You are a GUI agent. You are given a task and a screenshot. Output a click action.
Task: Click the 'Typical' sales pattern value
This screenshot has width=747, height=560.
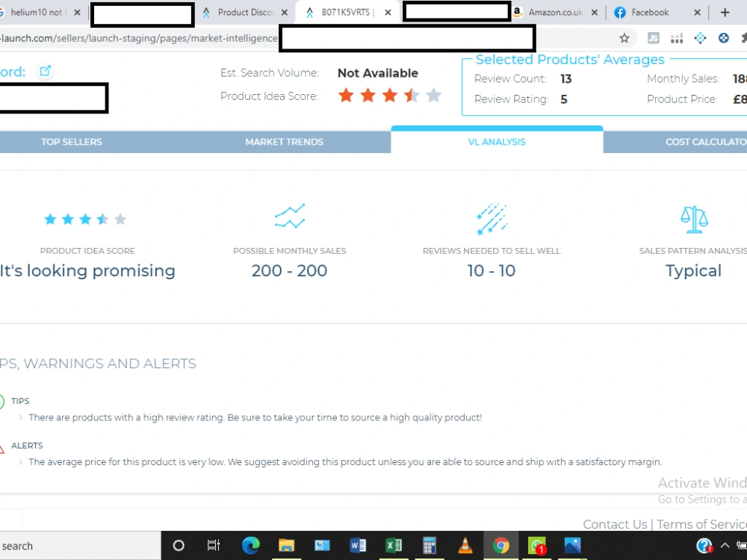pos(694,271)
